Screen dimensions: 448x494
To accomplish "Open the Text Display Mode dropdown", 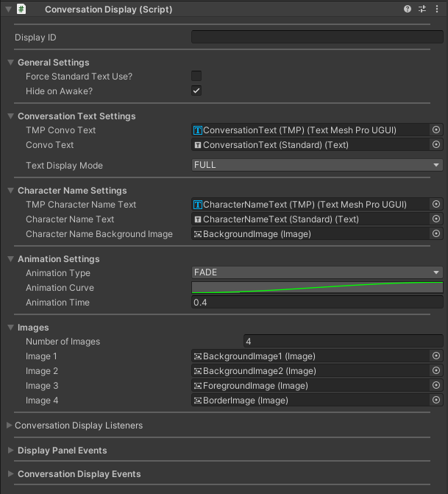I will [x=317, y=165].
